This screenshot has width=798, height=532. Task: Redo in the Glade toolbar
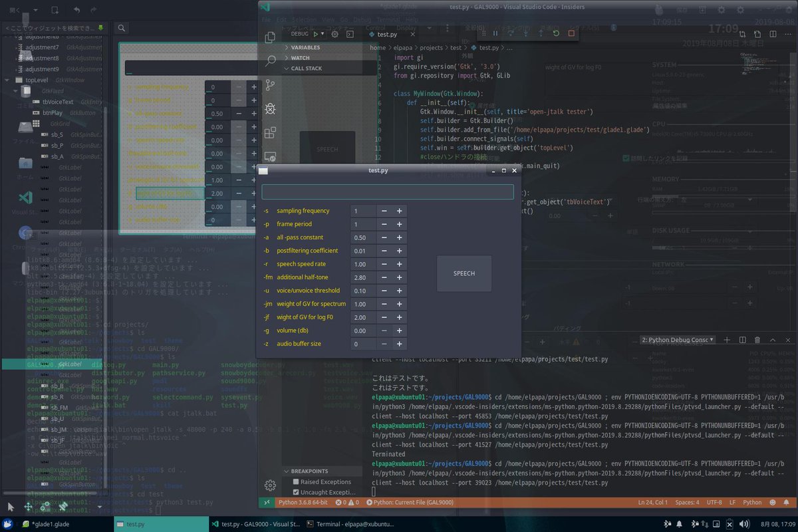(x=94, y=10)
